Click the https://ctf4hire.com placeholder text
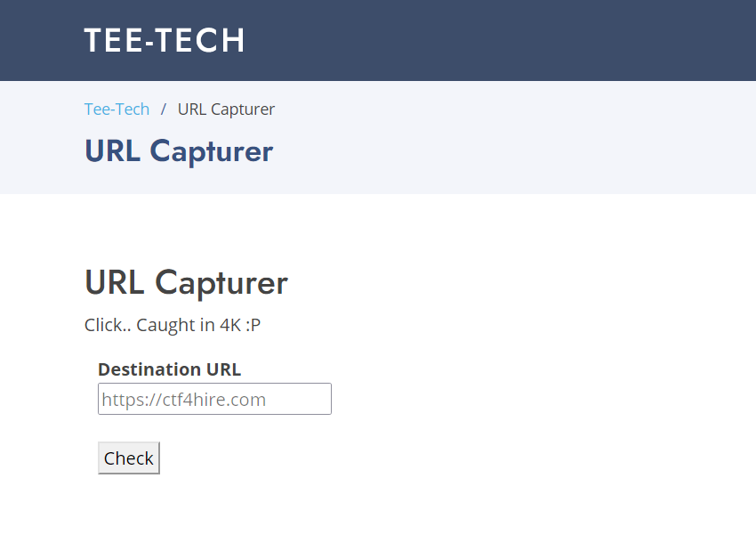The width and height of the screenshot is (756, 551). click(183, 400)
